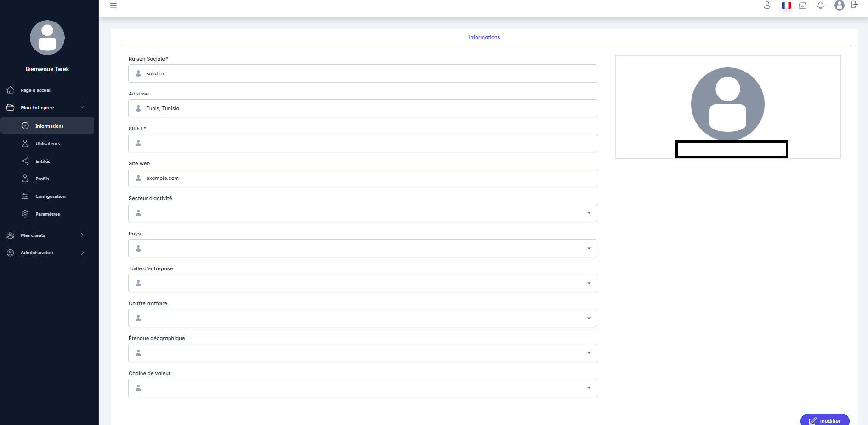This screenshot has height=425, width=868.
Task: Open the Configuration sidebar item
Action: click(50, 196)
